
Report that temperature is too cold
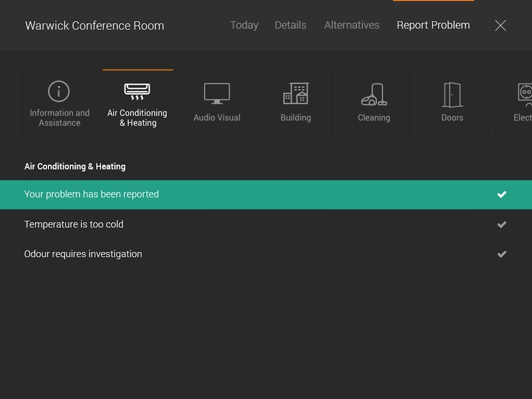click(x=266, y=224)
